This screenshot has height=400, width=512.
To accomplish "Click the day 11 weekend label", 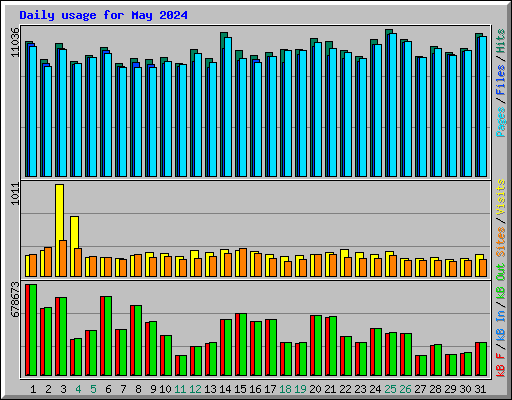I will coord(180,389).
